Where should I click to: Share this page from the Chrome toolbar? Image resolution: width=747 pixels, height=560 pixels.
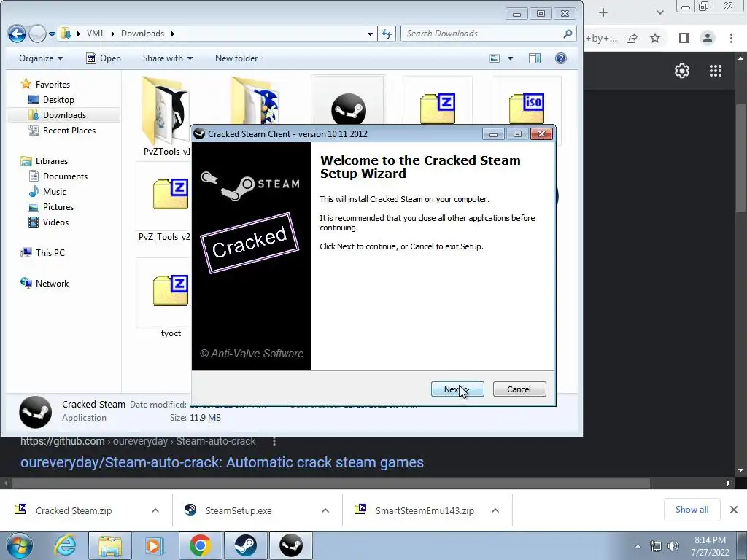632,38
